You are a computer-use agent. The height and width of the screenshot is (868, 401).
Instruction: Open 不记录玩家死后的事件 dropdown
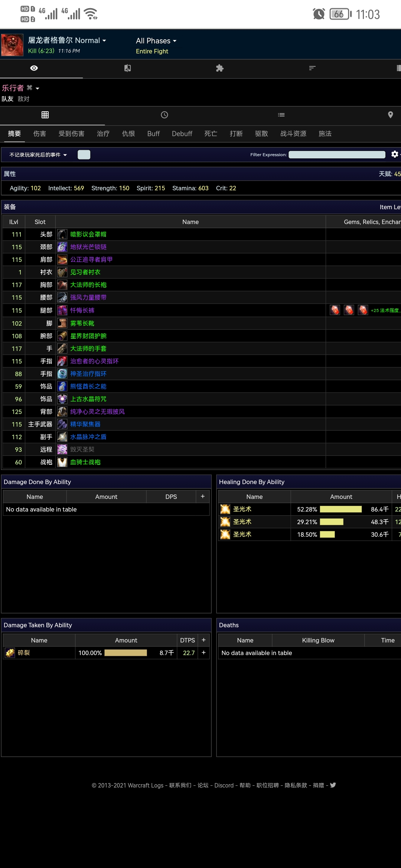[38, 155]
